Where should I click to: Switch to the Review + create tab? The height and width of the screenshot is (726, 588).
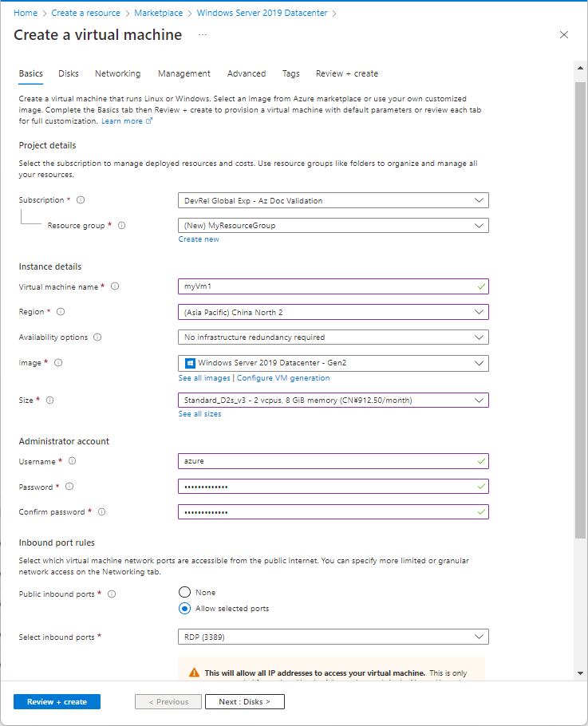coord(347,73)
